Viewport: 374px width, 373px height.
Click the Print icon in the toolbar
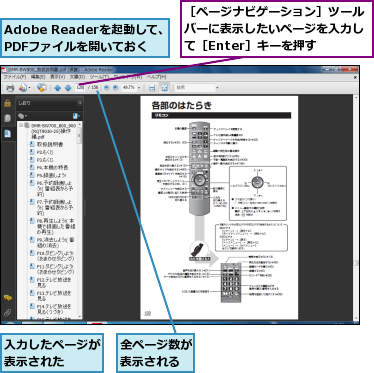click(10, 88)
